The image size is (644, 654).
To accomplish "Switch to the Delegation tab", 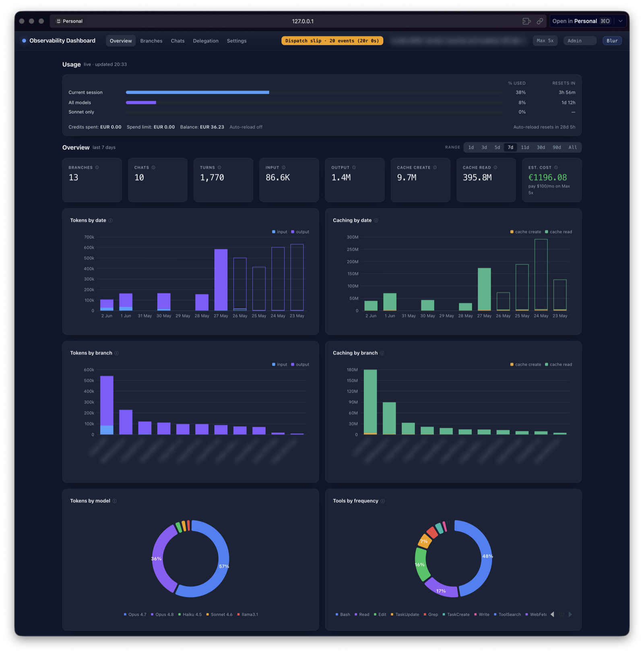I will click(206, 41).
